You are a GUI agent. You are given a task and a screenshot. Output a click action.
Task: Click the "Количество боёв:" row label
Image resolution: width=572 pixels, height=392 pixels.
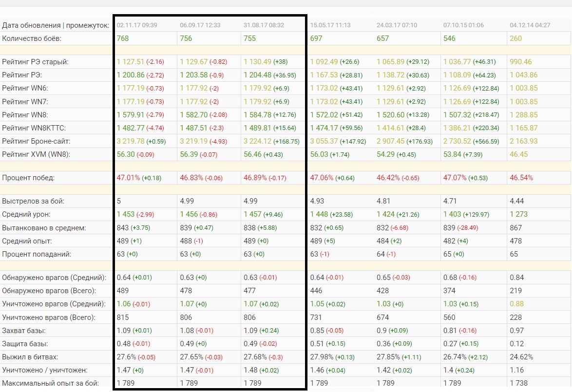coord(32,38)
